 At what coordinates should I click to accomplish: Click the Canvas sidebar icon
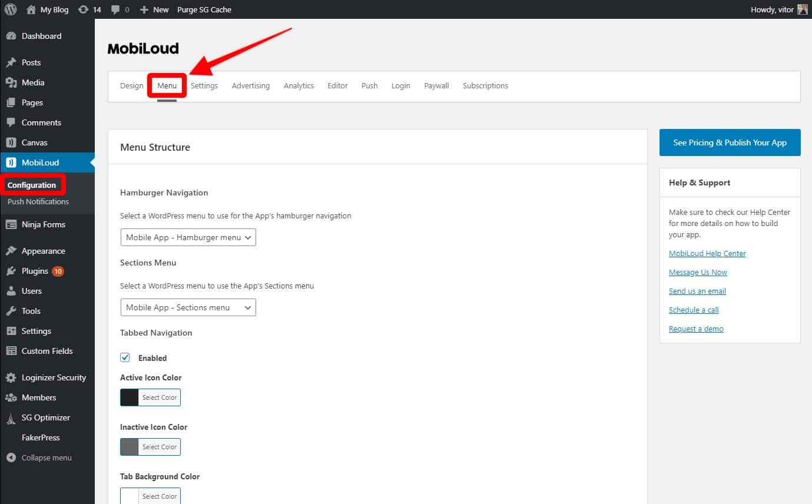11,142
